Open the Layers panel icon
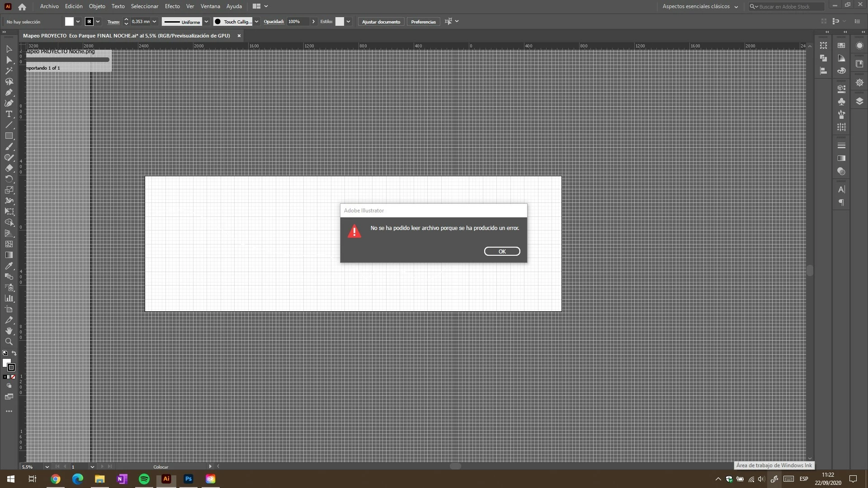Screen dimensions: 868x488 [859, 101]
